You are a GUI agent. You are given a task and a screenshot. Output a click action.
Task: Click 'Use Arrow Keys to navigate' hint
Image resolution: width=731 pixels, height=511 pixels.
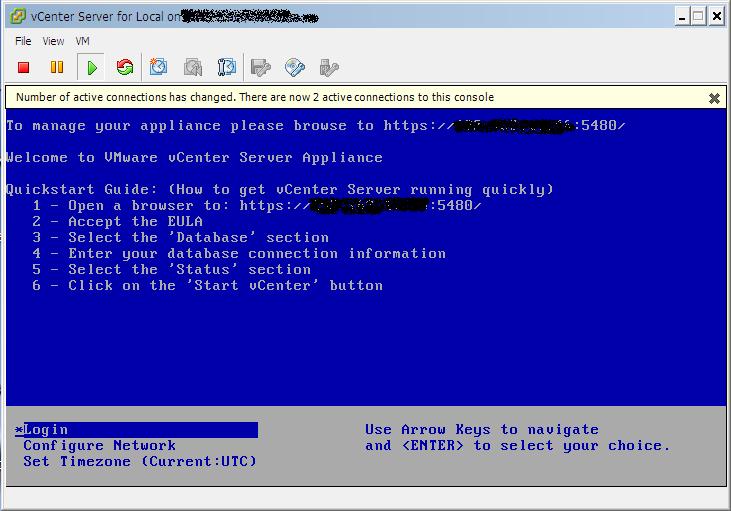point(482,429)
